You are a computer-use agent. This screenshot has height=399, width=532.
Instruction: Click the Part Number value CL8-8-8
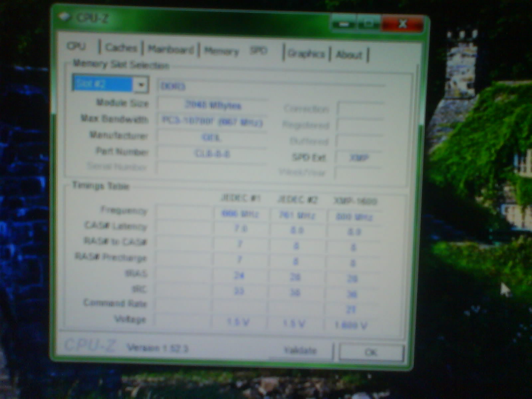tap(211, 153)
